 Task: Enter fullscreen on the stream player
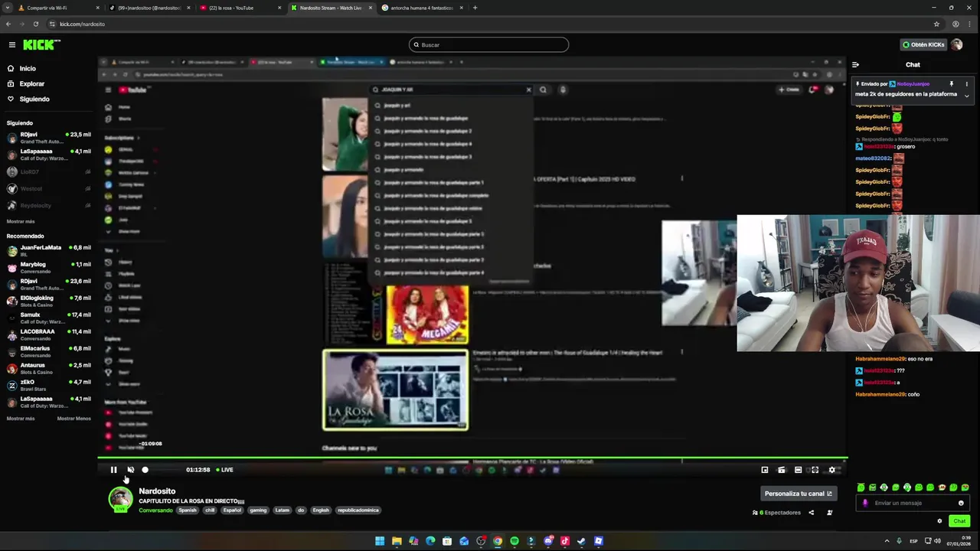[815, 470]
